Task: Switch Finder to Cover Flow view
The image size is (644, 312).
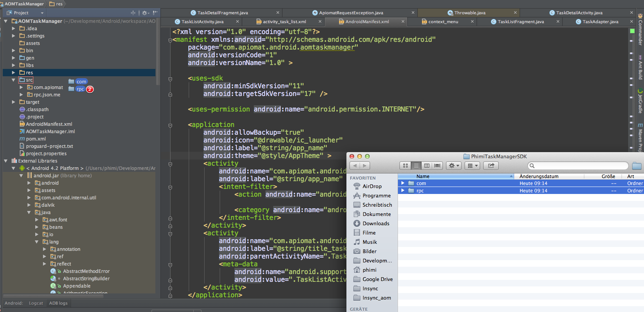Action: pos(437,166)
